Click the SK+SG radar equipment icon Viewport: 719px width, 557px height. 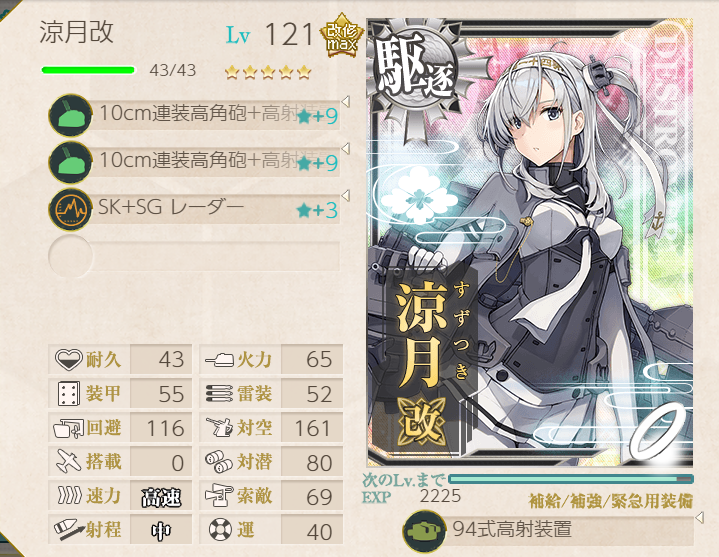coord(70,210)
